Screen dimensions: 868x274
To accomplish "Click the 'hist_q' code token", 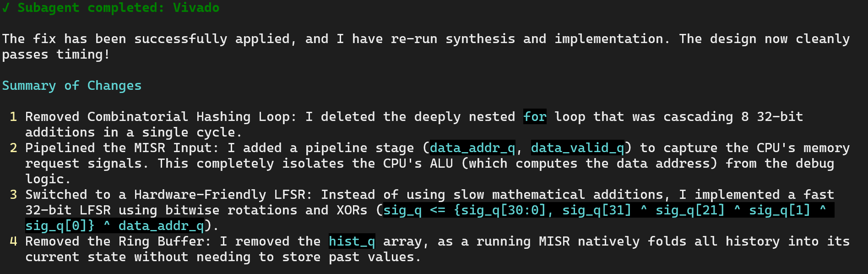I will (x=352, y=241).
